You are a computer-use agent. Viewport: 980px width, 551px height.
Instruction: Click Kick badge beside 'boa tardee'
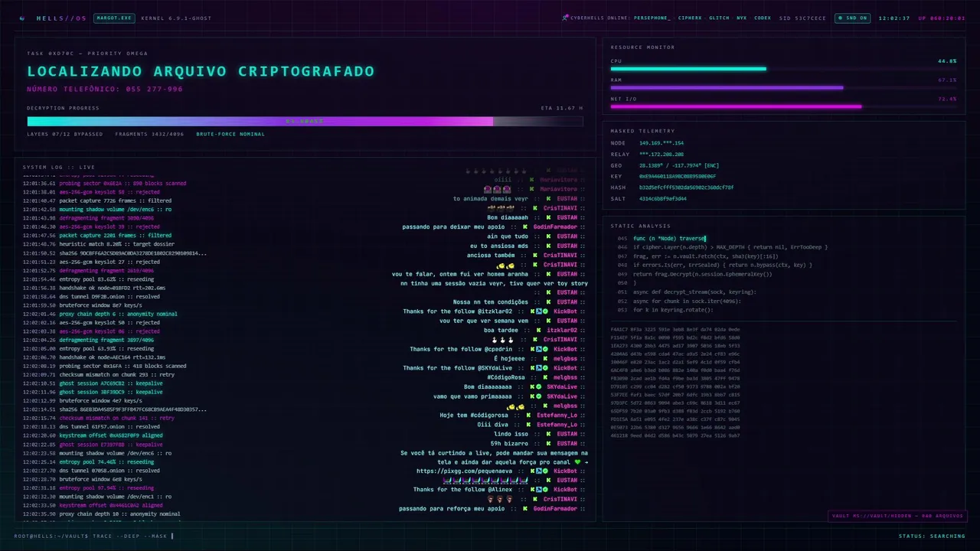(x=538, y=330)
